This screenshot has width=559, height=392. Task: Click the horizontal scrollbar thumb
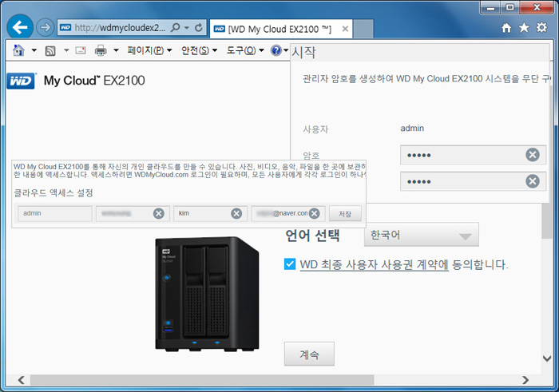tap(202, 380)
